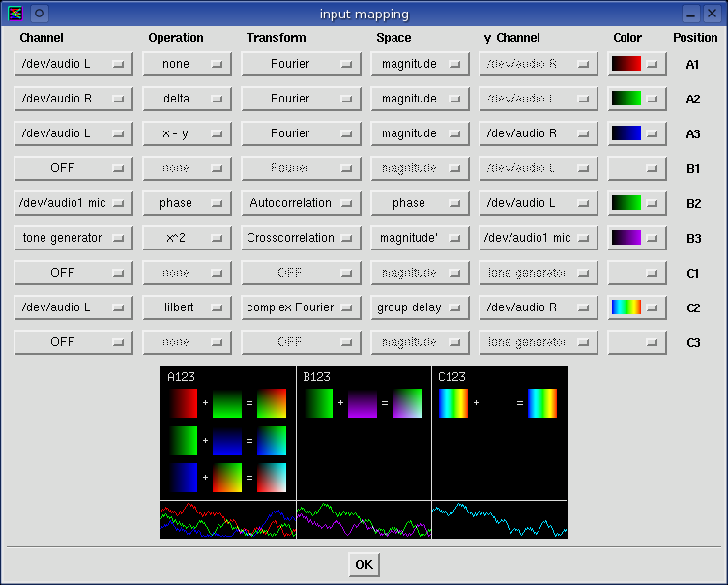
Task: Click the window menu icon in title bar
Action: [x=15, y=14]
